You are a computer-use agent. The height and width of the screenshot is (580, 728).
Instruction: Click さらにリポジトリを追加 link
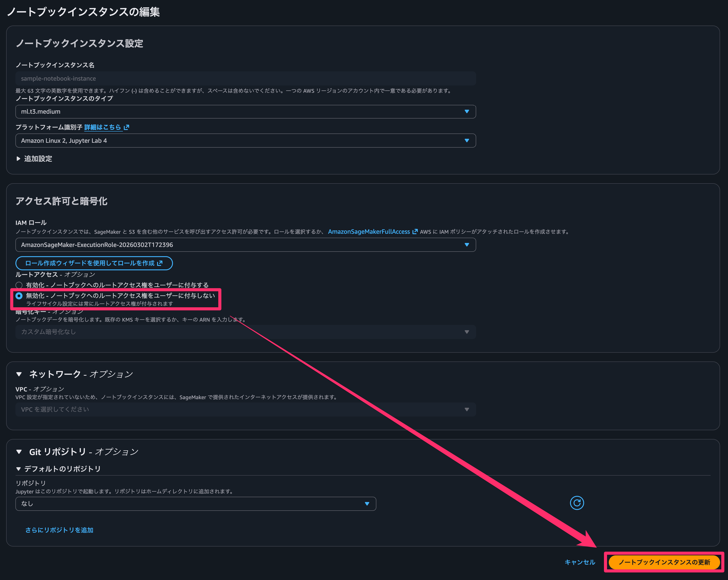pyautogui.click(x=59, y=530)
